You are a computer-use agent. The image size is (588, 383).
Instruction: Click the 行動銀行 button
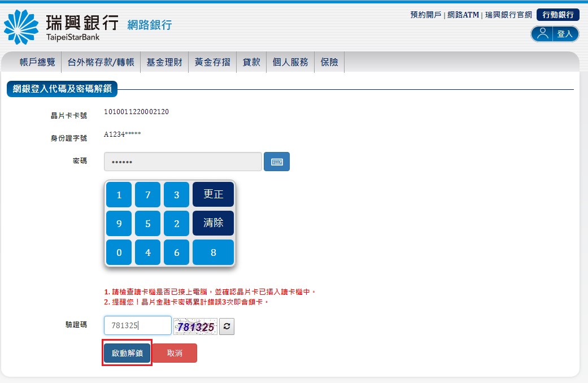[557, 15]
